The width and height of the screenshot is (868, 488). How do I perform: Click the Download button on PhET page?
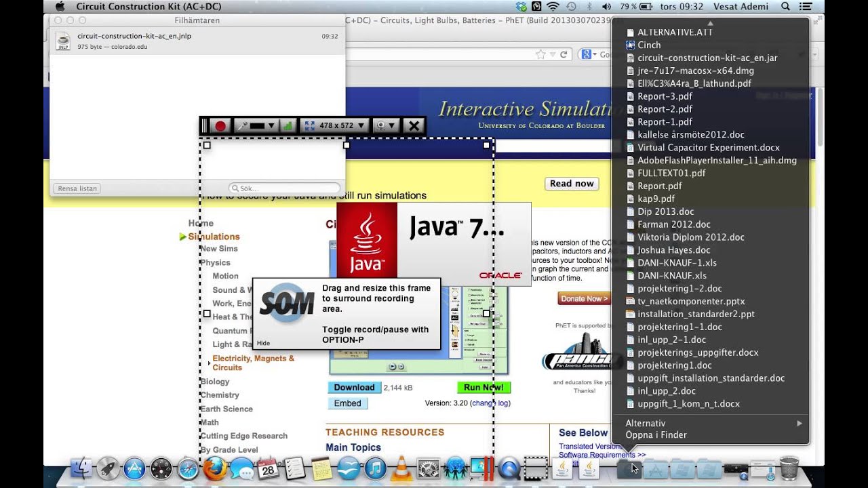point(354,388)
